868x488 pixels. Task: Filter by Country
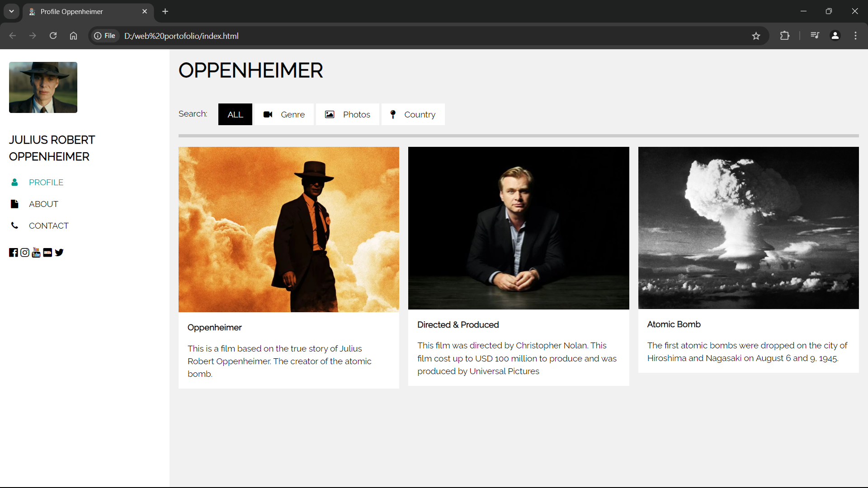coord(413,114)
